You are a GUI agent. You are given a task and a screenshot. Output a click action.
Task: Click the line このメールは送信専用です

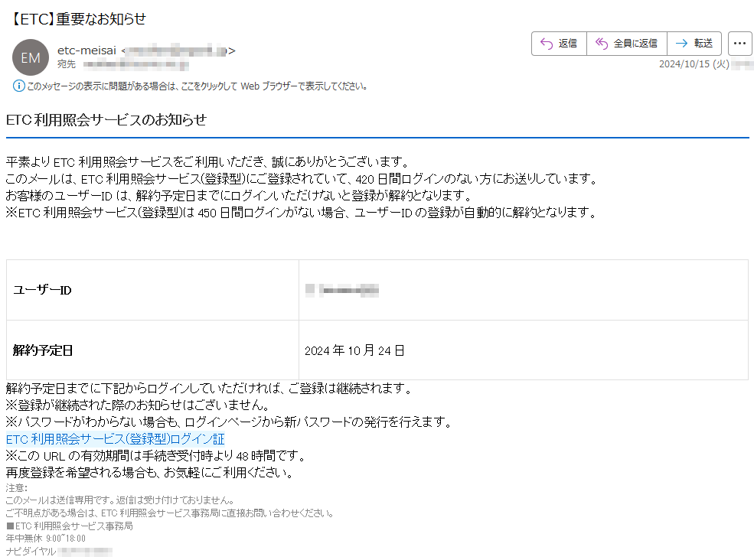(x=120, y=500)
